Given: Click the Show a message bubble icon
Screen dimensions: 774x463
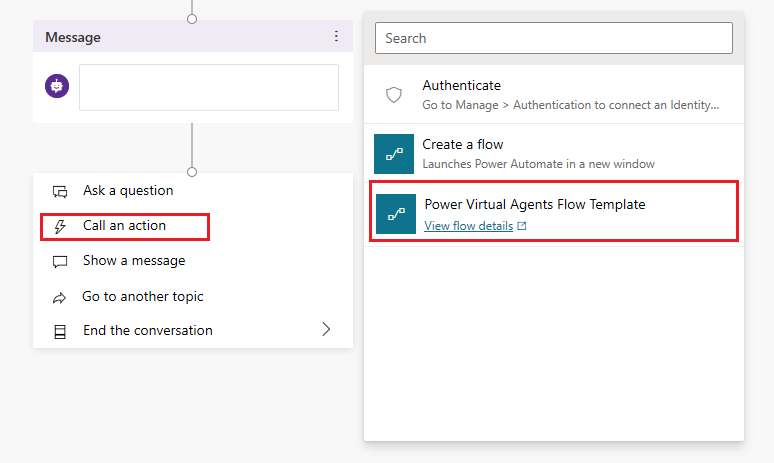Looking at the screenshot, I should click(60, 261).
